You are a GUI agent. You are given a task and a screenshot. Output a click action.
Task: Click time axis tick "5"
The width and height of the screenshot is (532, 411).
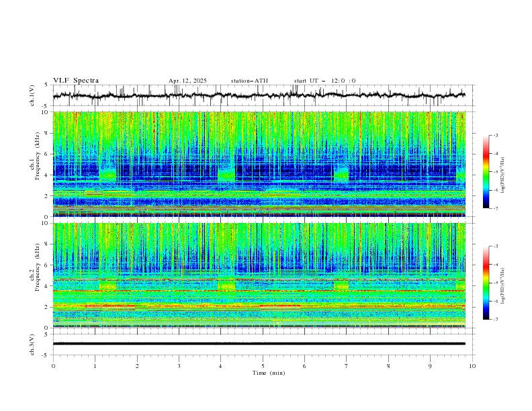263,366
